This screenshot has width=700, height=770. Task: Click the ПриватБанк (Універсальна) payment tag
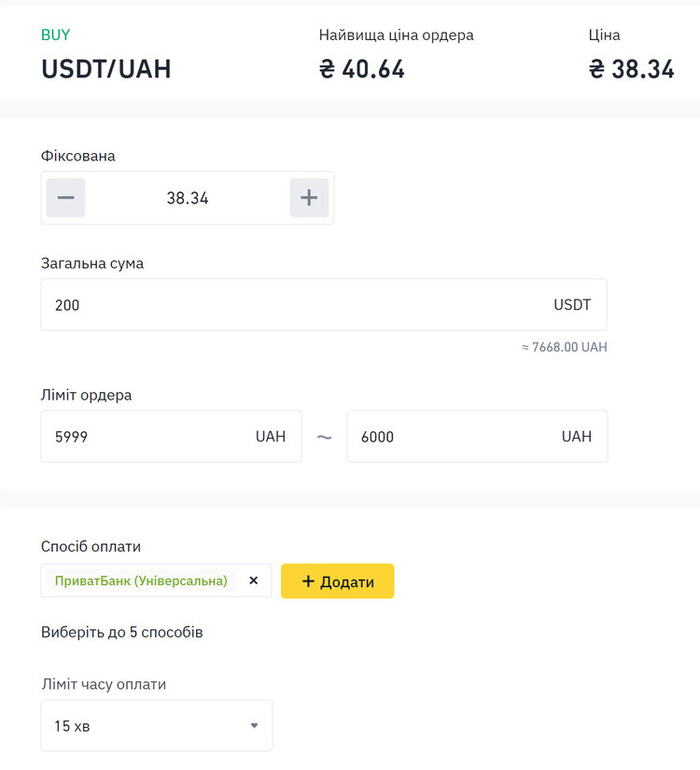(141, 581)
